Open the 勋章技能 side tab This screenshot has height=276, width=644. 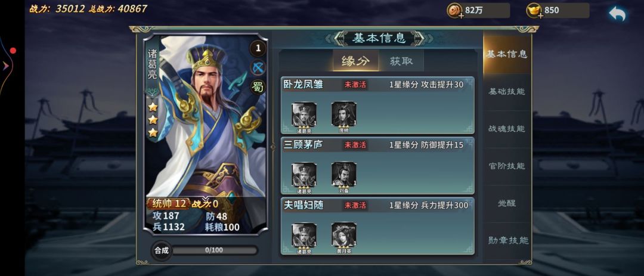point(507,241)
